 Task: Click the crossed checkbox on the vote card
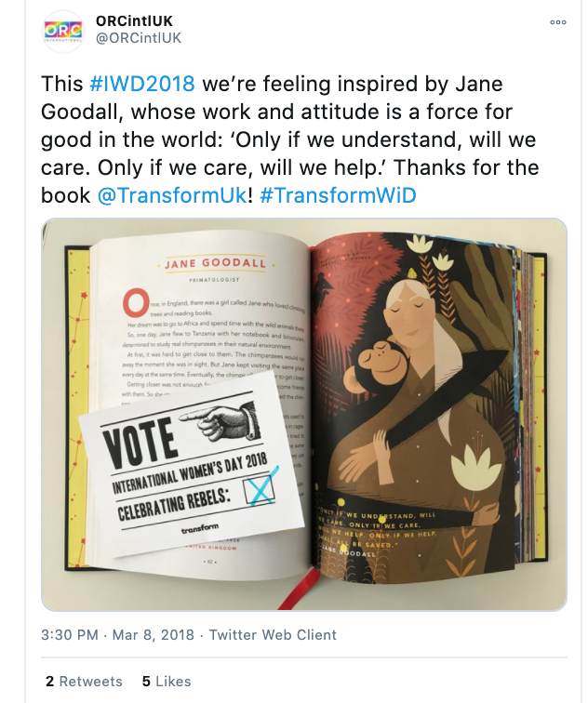coord(261,488)
